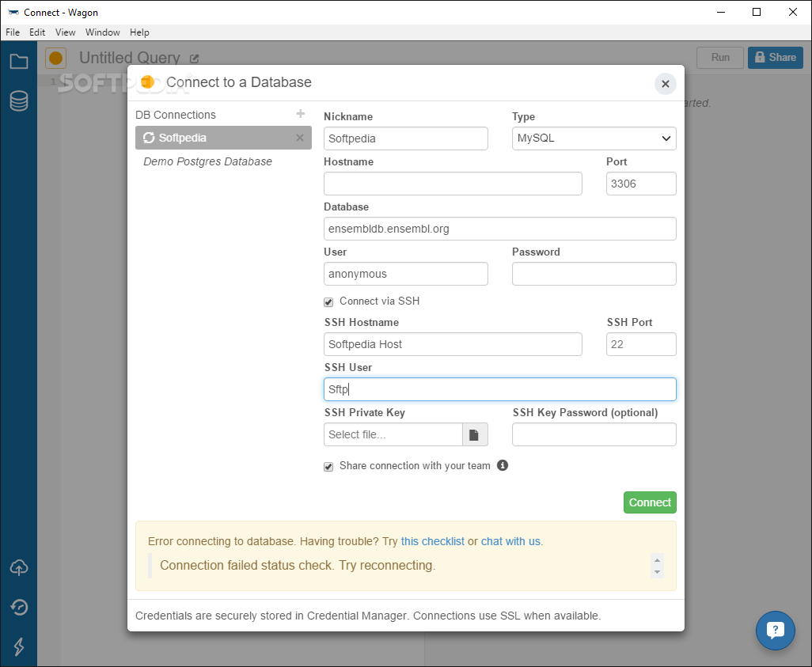Click the Database field with ensembldb.ensembl.org
Screen dimensions: 812x667
(500, 229)
